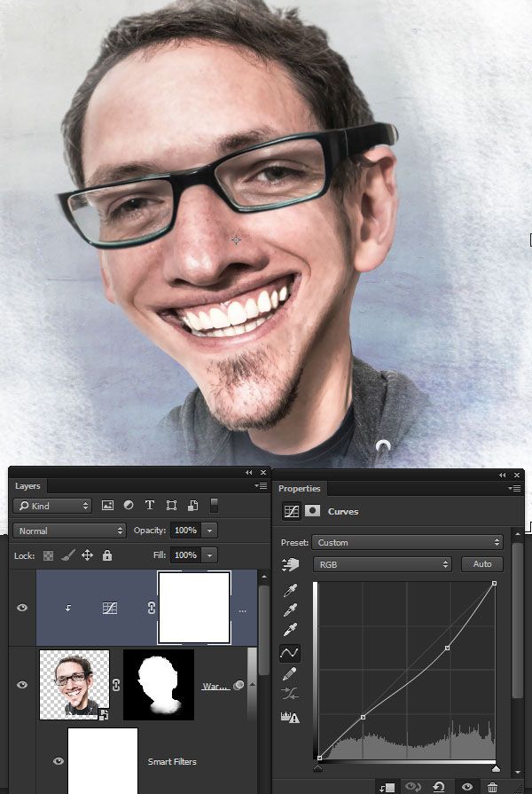Select the black silhouette layer mask thumbnail
Image resolution: width=532 pixels, height=794 pixels.
(159, 685)
